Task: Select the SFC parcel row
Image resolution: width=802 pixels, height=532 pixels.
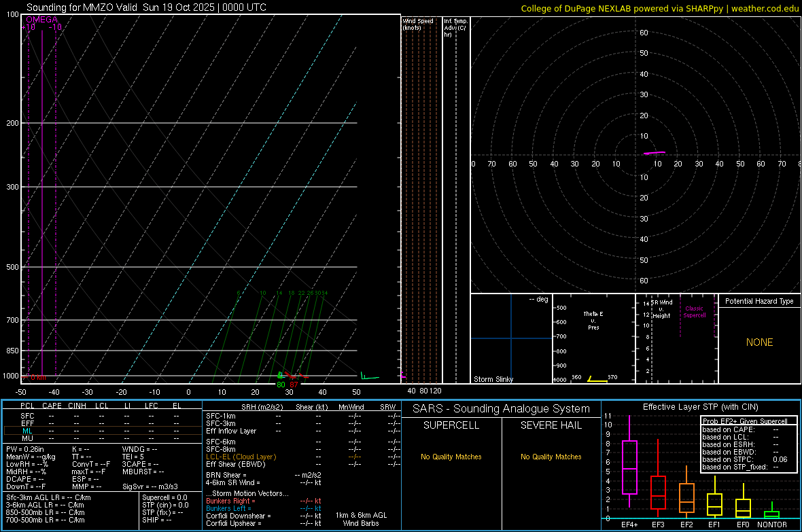Action: (27, 415)
